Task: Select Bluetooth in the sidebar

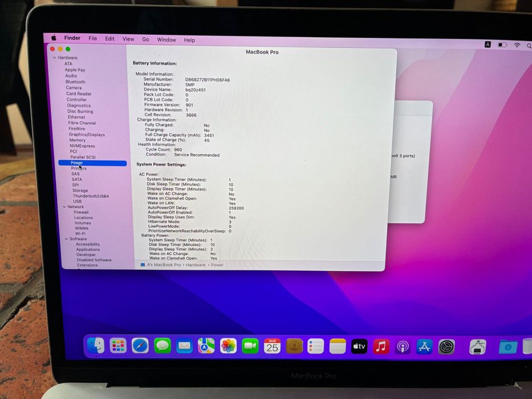Action: pyautogui.click(x=75, y=82)
